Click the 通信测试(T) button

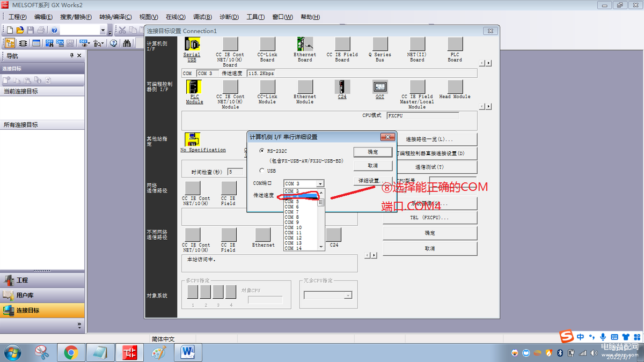pyautogui.click(x=430, y=167)
